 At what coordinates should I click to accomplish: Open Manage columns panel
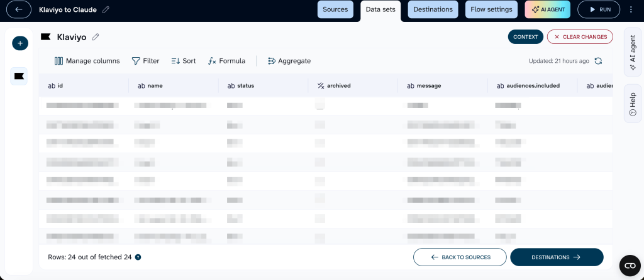[x=87, y=61]
